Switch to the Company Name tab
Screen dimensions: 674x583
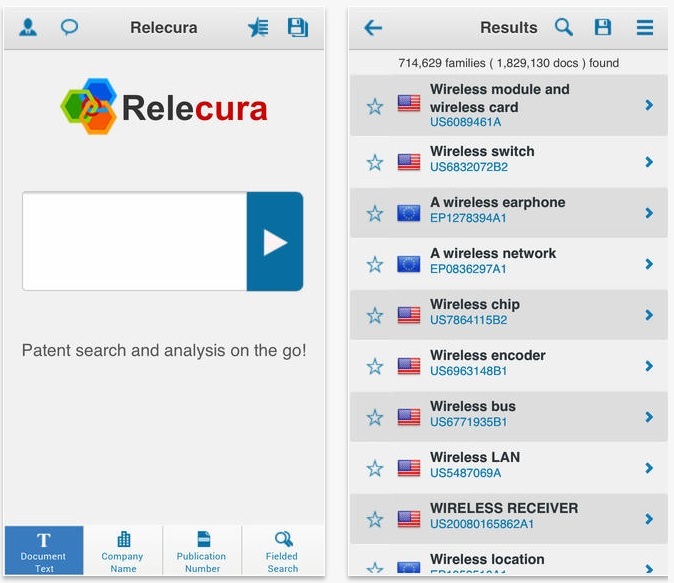[123, 551]
